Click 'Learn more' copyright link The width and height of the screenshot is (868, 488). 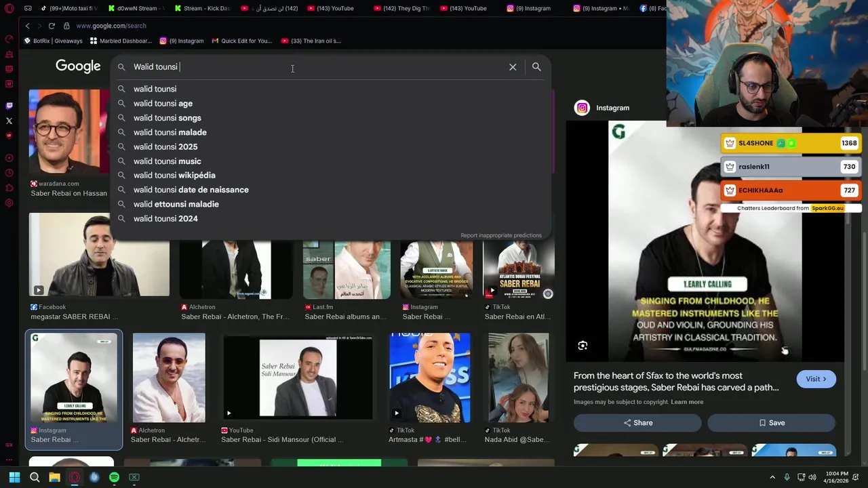pos(687,402)
